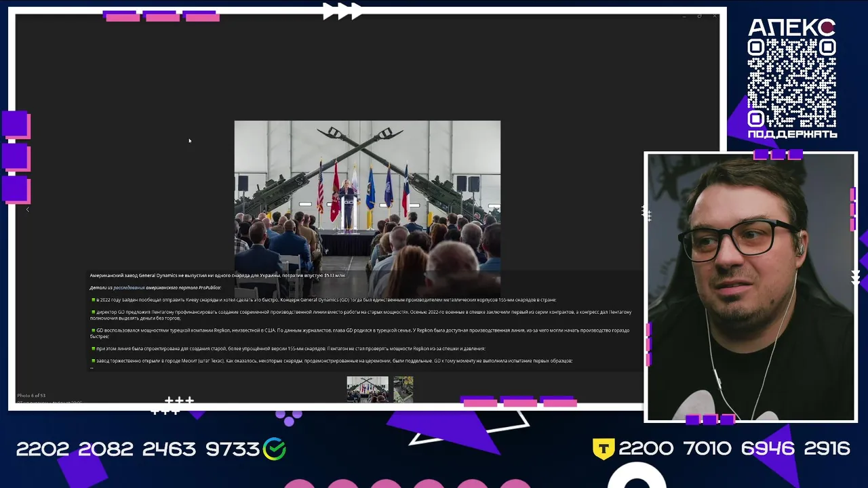Click the caption headline about General Dynamics

(x=218, y=276)
